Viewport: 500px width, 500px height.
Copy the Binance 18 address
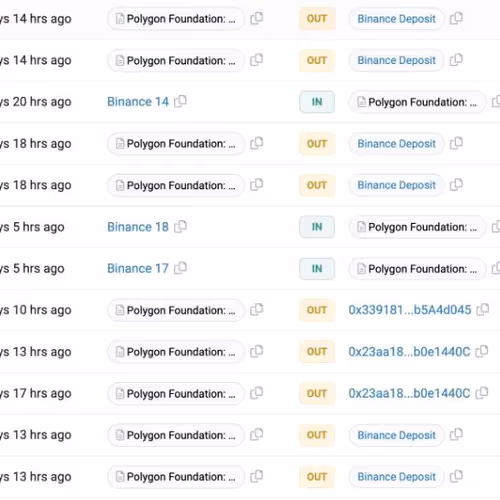point(180,227)
